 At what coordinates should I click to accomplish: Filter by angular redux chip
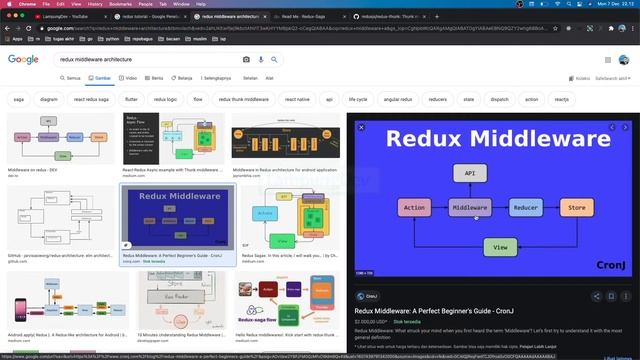398,99
